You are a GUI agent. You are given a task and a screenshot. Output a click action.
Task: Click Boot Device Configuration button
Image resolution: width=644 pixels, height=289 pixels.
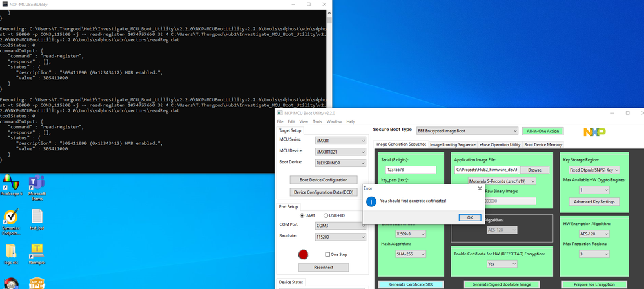click(x=323, y=179)
